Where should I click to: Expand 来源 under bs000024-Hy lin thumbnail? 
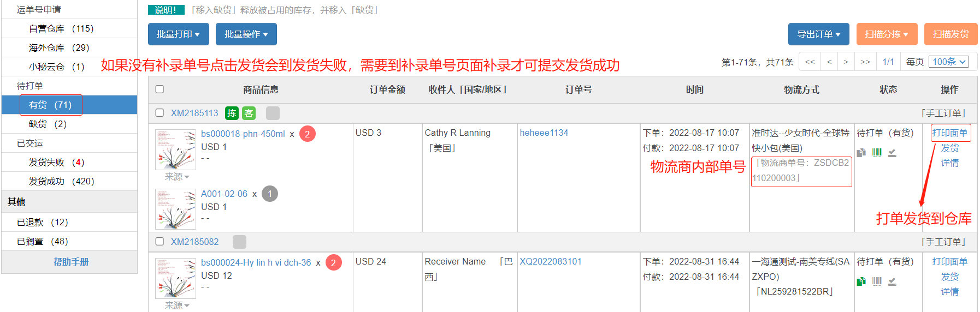coord(177,305)
